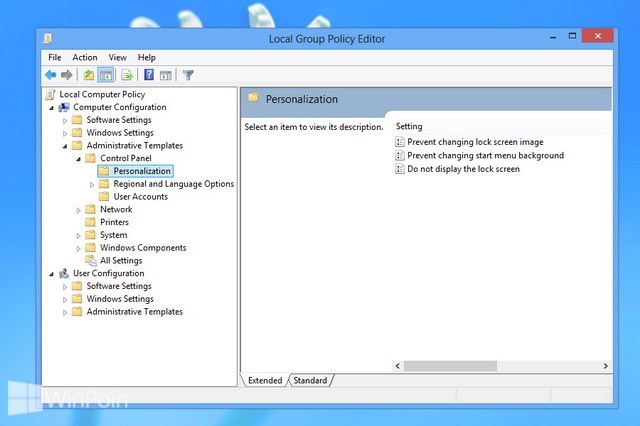Select Prevent changing lock screen image text

coord(475,142)
